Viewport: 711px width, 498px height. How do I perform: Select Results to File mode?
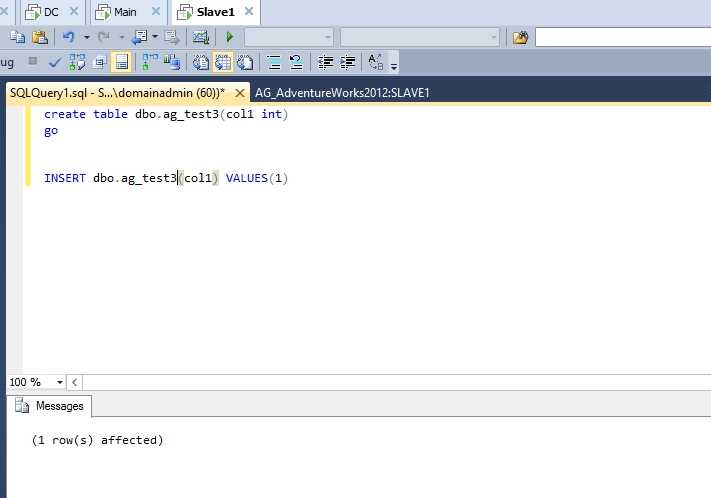point(245,62)
